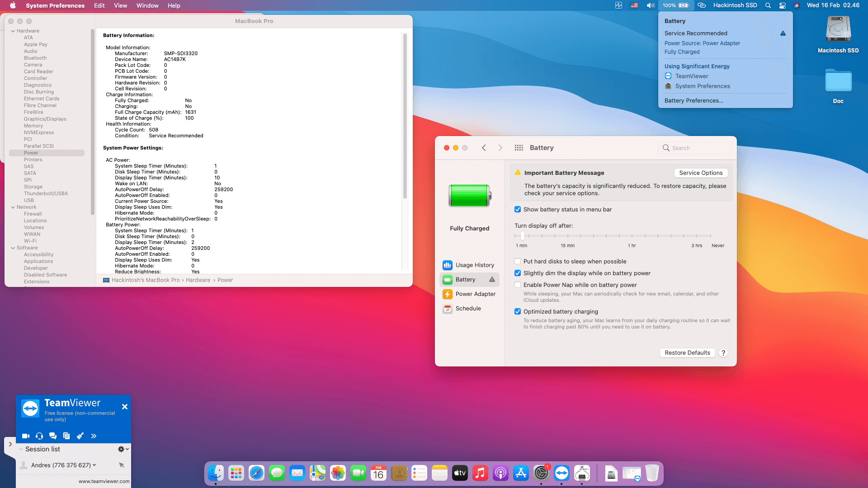Enable putting hard disks to sleep
The width and height of the screenshot is (868, 488).
point(517,261)
